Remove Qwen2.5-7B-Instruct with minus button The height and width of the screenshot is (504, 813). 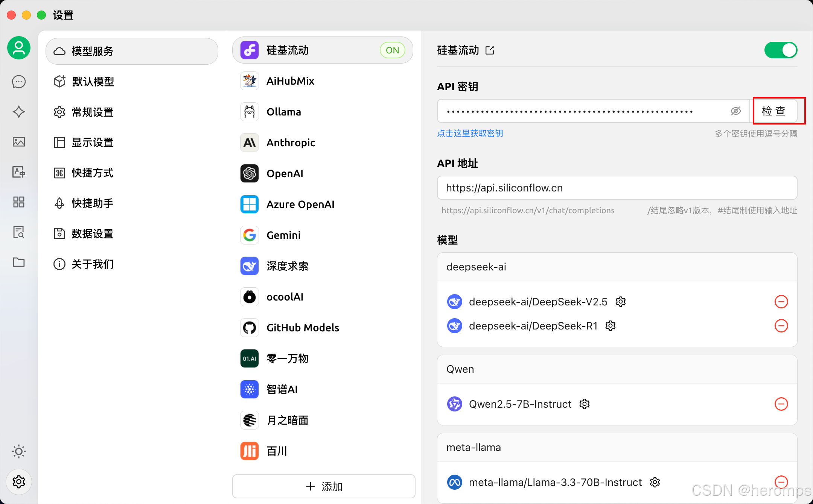click(781, 404)
